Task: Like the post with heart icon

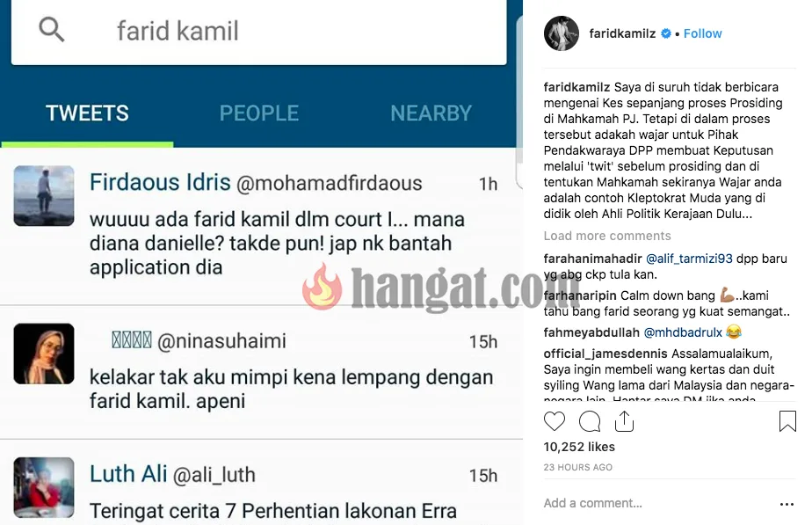Action: point(555,421)
